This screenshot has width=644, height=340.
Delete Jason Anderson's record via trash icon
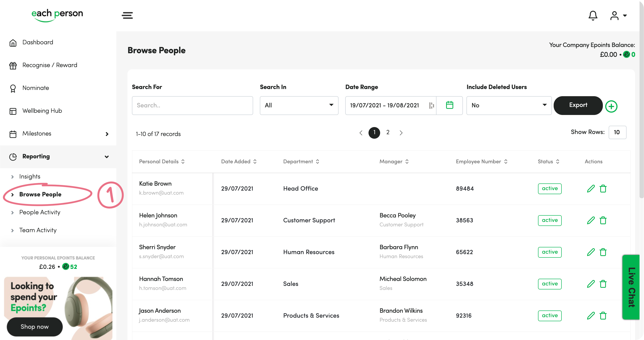[603, 315]
